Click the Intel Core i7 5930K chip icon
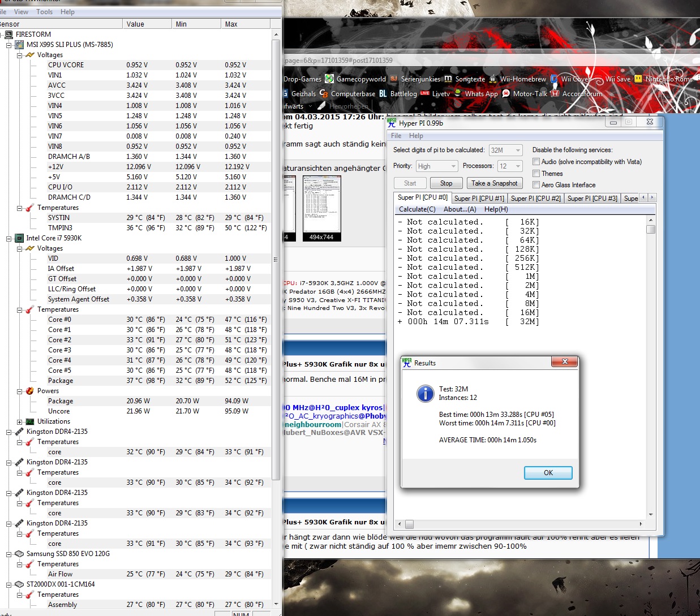The image size is (700, 616). coord(19,238)
